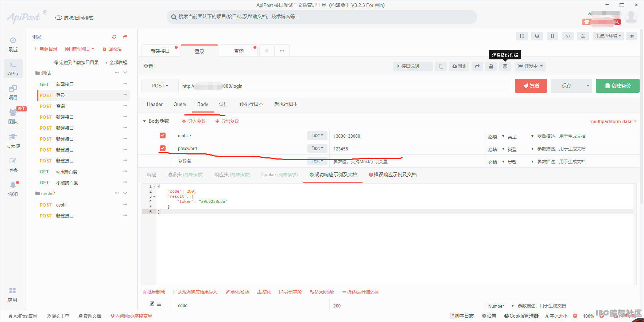Click the code view icon in the top toolbar

point(568,36)
